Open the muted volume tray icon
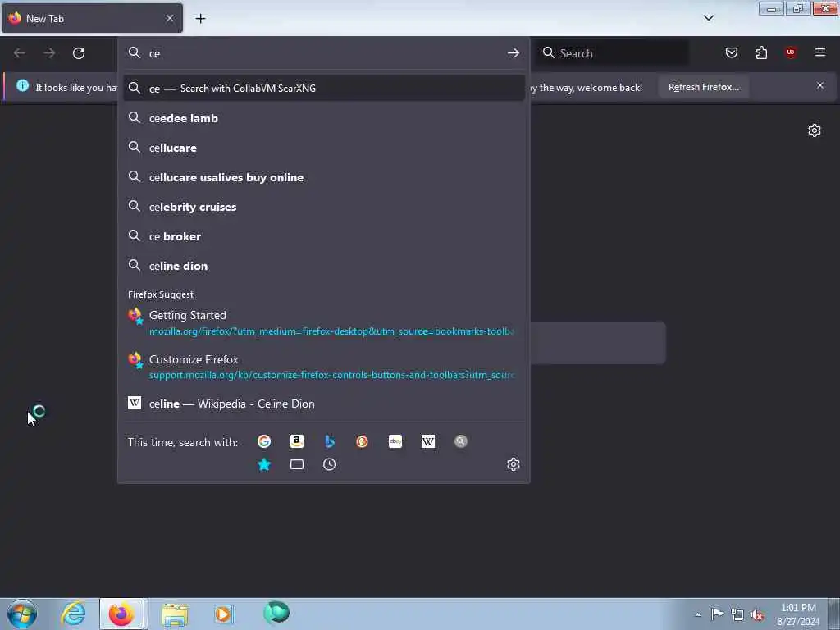The height and width of the screenshot is (630, 840). click(x=757, y=614)
